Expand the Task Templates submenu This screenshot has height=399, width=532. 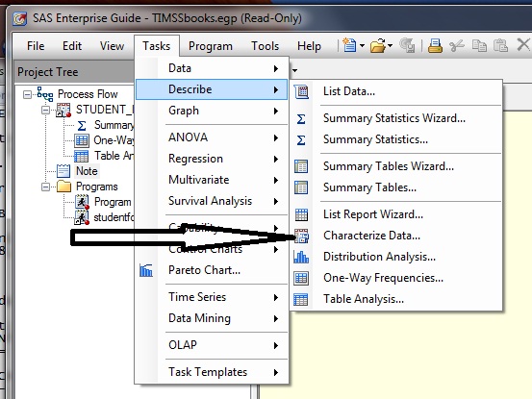212,372
